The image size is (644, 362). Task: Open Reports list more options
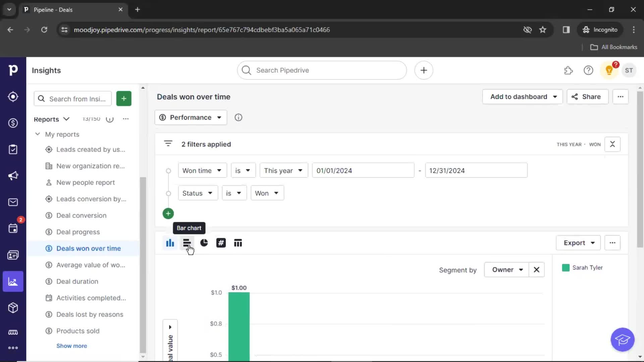pos(126,119)
